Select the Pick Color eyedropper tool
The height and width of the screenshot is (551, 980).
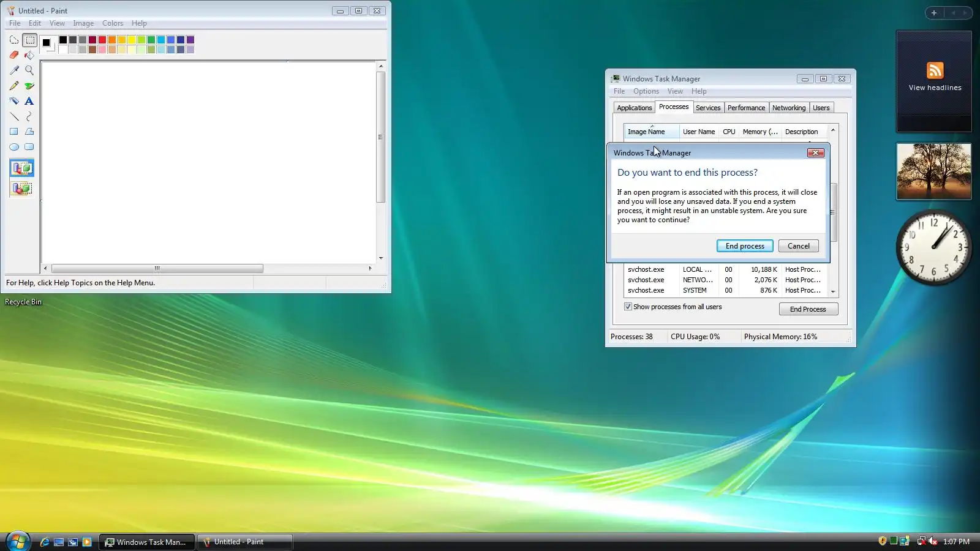(x=14, y=70)
